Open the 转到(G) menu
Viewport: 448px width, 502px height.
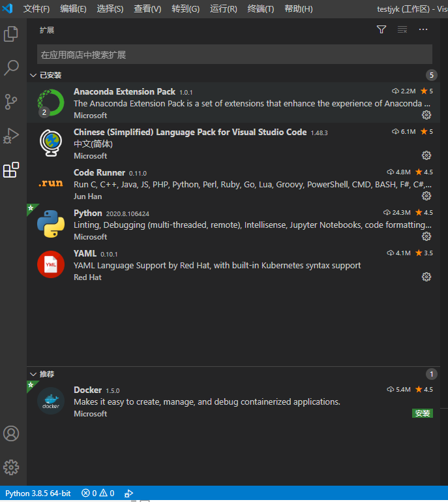click(185, 9)
